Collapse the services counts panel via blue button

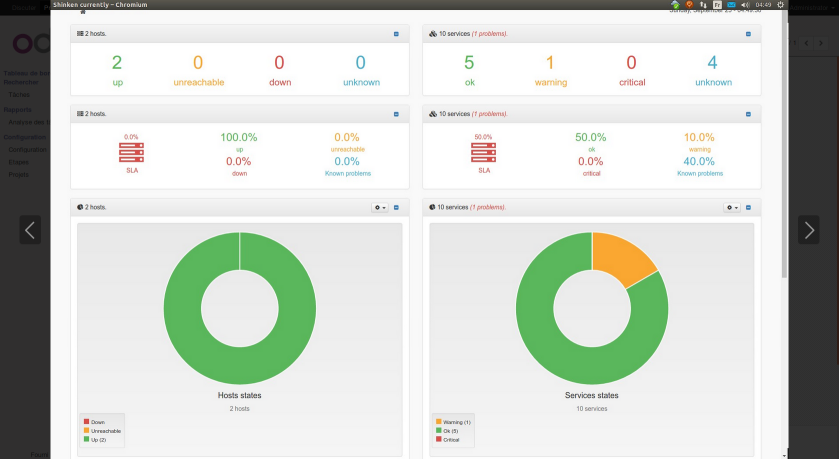[749, 34]
